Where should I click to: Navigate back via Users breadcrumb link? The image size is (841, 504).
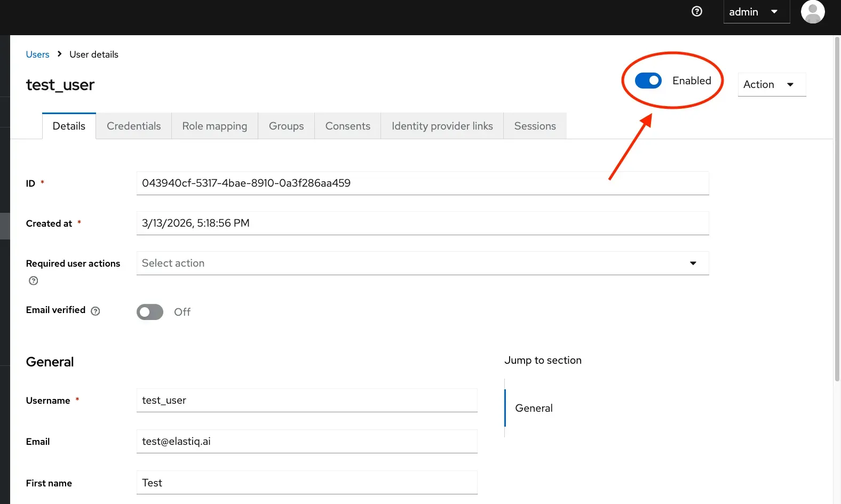pyautogui.click(x=37, y=54)
